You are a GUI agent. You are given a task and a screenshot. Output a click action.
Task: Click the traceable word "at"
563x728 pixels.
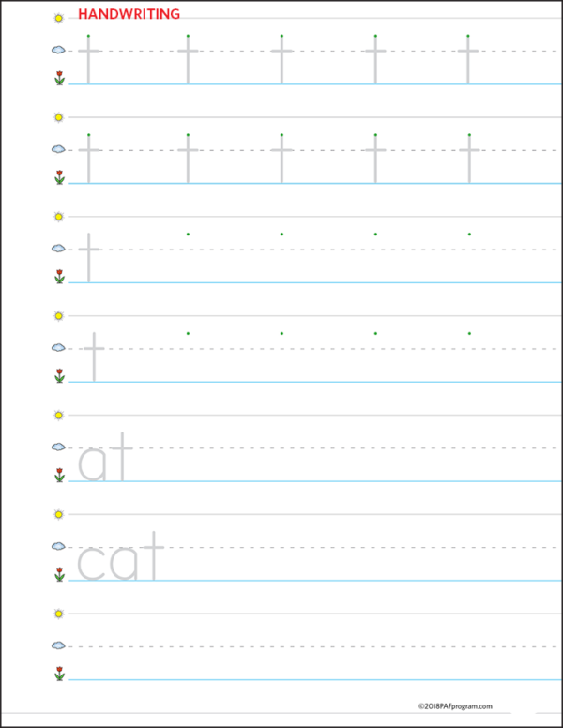tap(105, 457)
